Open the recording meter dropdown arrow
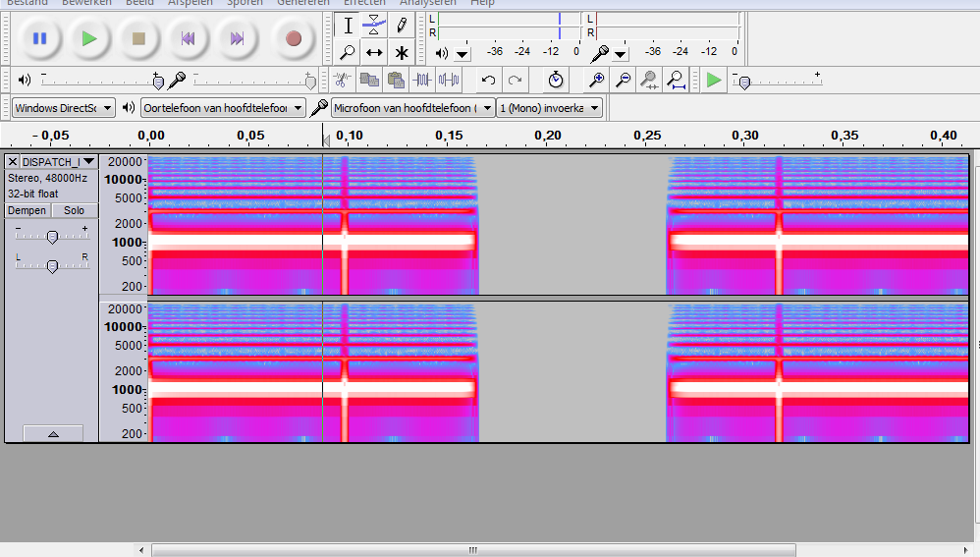 point(620,54)
